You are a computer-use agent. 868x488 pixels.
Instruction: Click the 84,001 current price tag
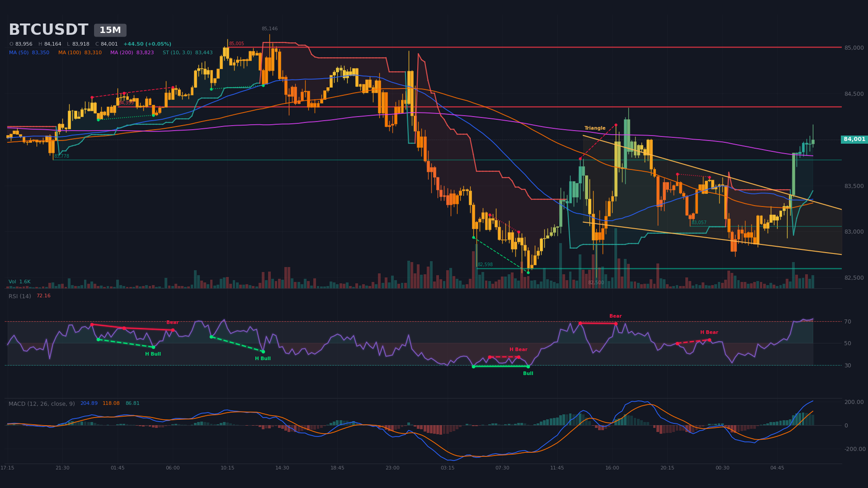(854, 139)
